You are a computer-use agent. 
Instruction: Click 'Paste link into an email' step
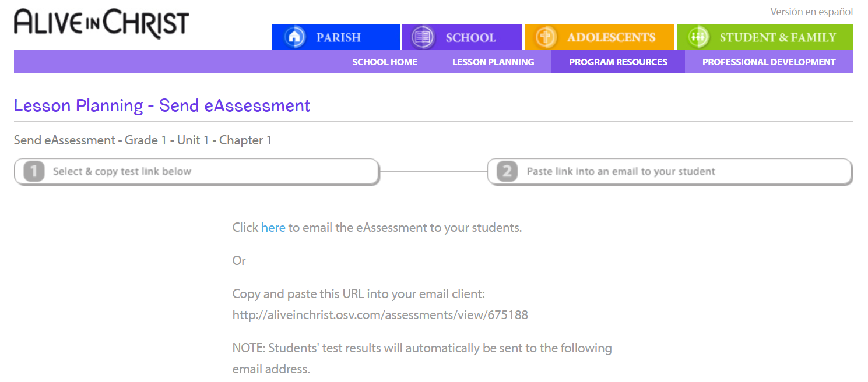pyautogui.click(x=670, y=171)
